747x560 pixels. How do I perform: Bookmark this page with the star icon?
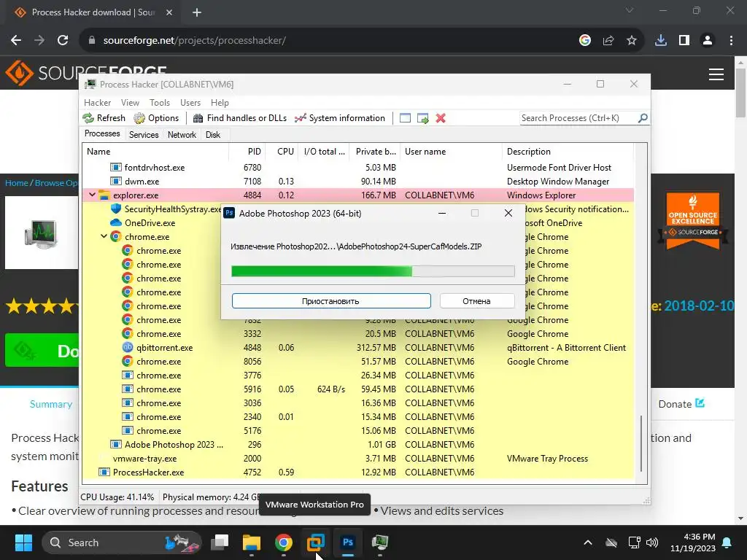click(632, 41)
